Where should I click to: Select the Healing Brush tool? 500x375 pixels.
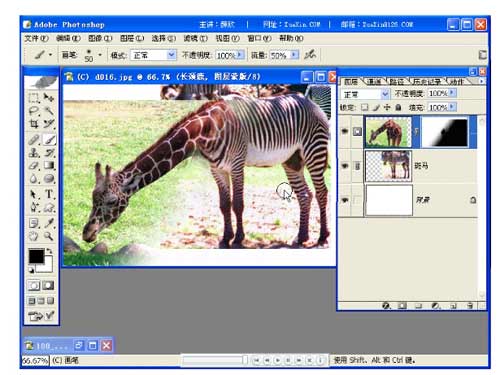[34, 140]
